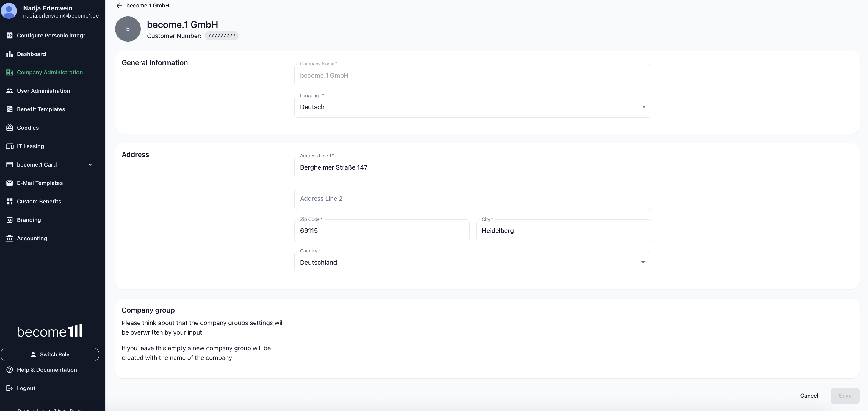Viewport: 868px width, 411px height.
Task: Click the Custom Benefits widgets icon
Action: point(10,201)
